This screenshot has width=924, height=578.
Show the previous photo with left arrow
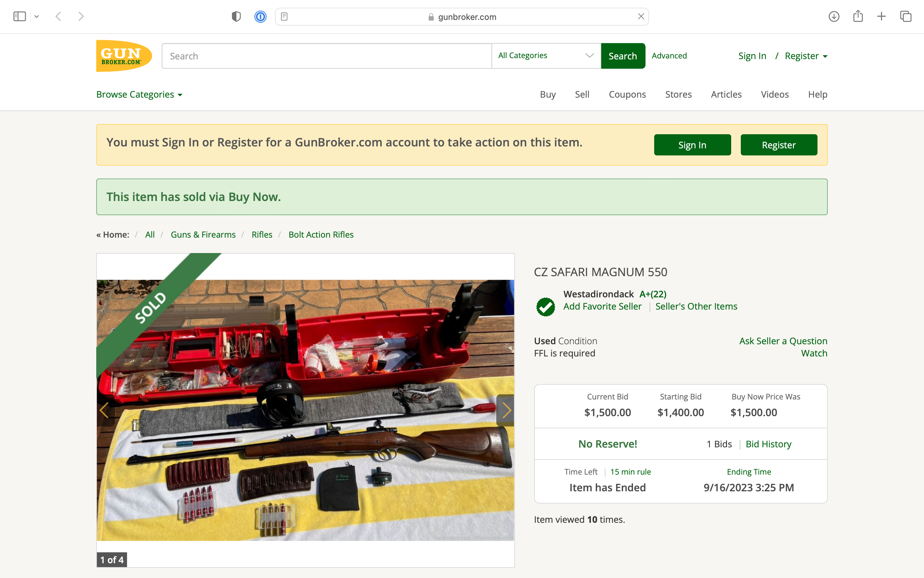(105, 410)
